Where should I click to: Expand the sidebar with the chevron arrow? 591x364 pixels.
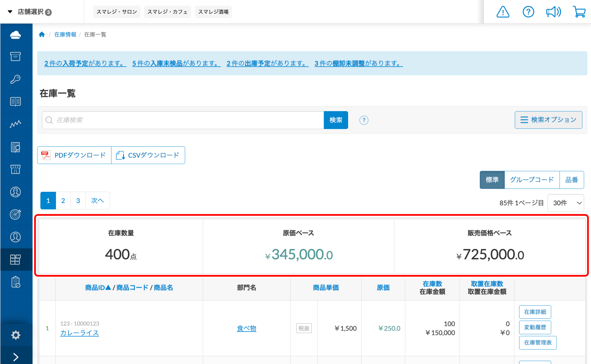[x=16, y=357]
